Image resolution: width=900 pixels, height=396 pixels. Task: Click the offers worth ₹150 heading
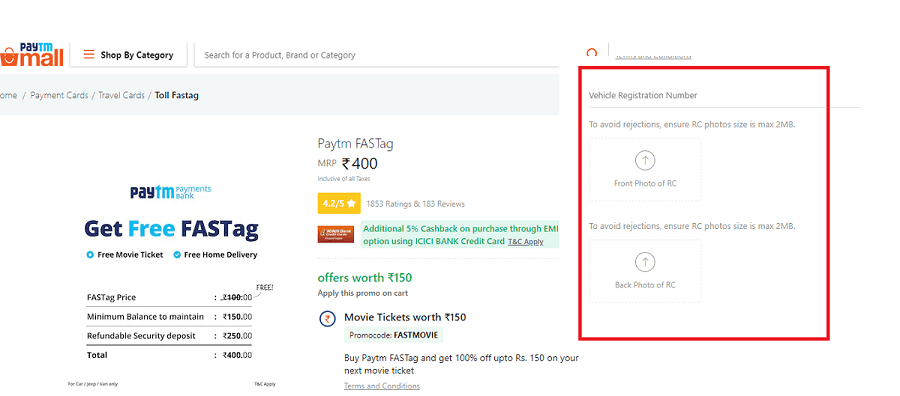click(x=365, y=278)
